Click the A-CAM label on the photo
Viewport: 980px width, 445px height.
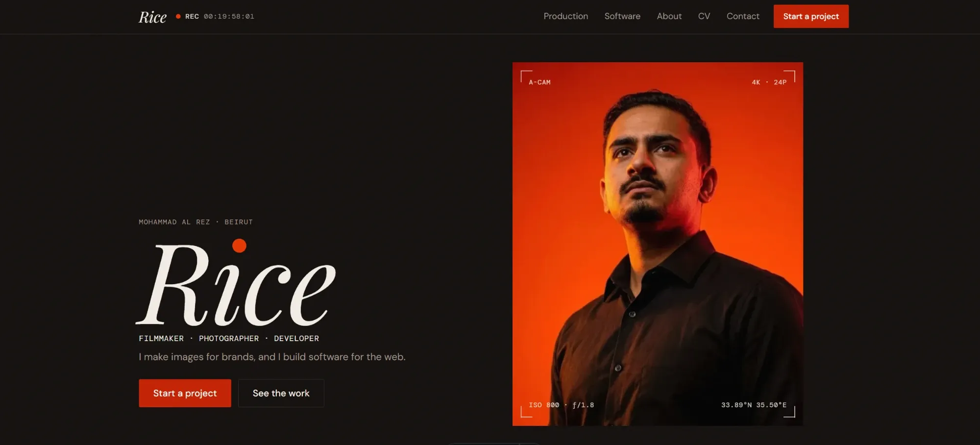click(x=539, y=82)
